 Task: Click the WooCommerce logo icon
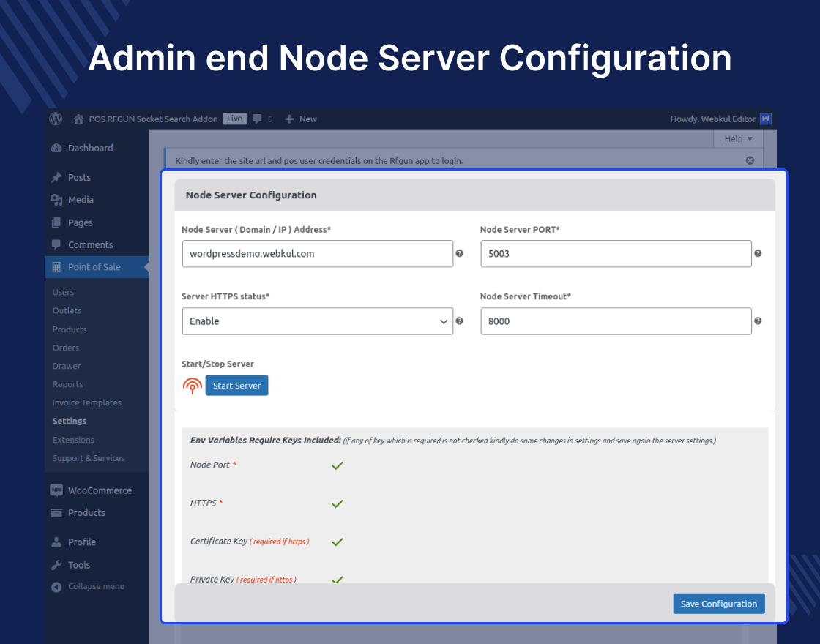coord(56,490)
